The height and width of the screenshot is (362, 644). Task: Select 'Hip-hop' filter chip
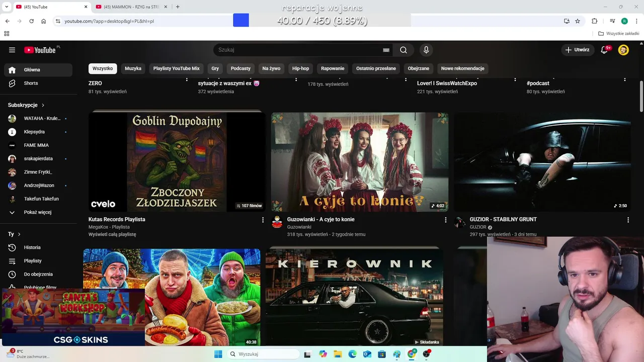pos(301,68)
